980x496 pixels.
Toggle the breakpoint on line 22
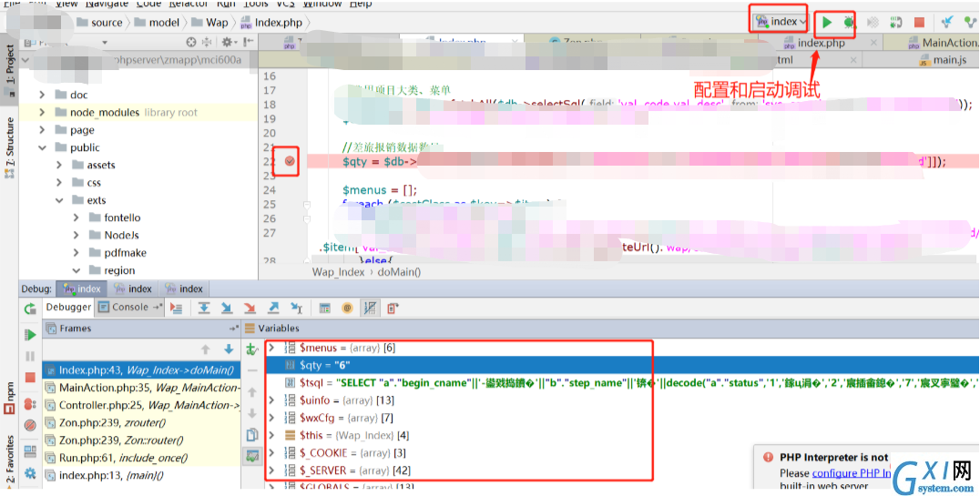pos(290,161)
